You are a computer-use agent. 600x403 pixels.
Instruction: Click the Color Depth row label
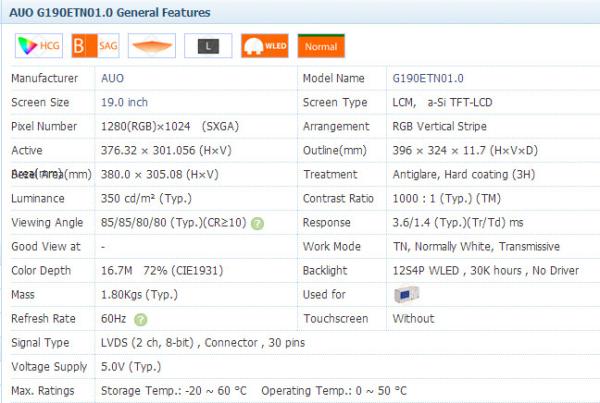[41, 271]
